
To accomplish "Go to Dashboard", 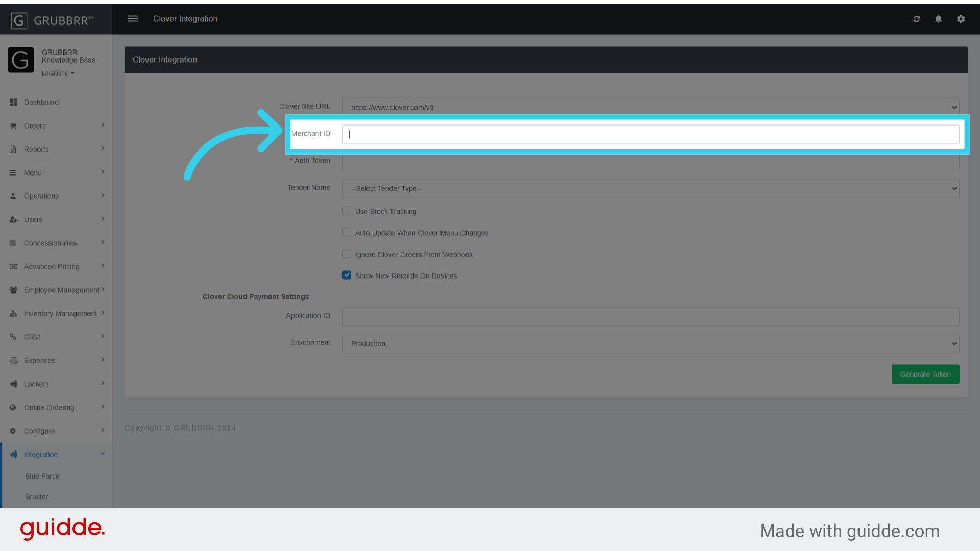I will 41,103.
